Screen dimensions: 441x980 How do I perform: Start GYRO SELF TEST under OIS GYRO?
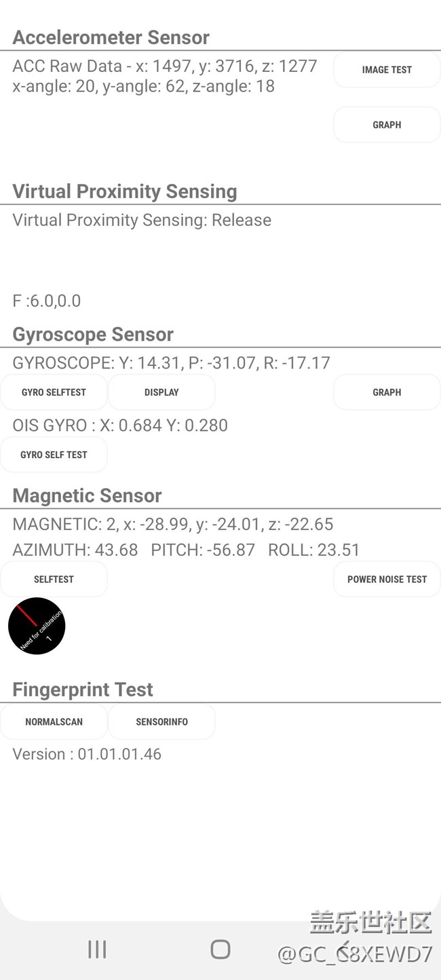tap(54, 455)
